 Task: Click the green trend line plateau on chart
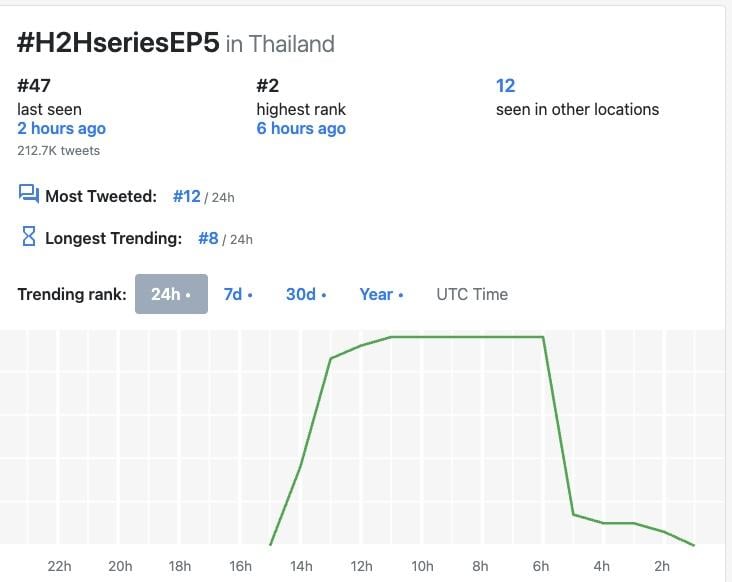pyautogui.click(x=465, y=337)
